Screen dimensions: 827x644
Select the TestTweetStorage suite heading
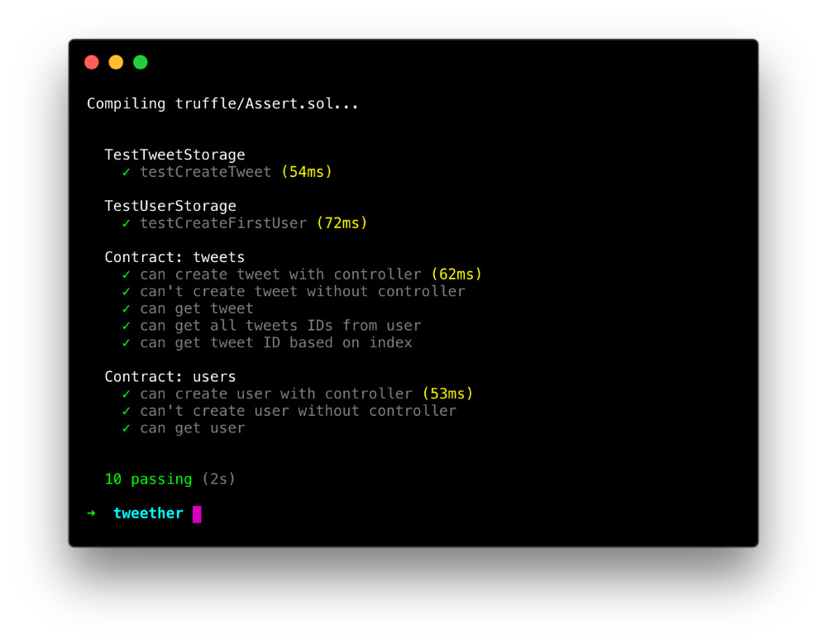click(x=174, y=155)
